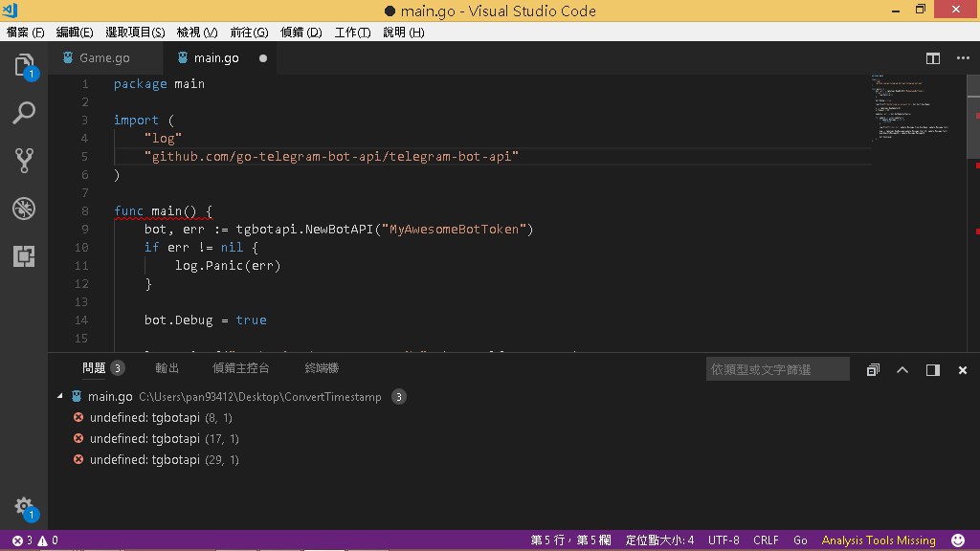Open the 檔案 (F) menu

(x=26, y=33)
